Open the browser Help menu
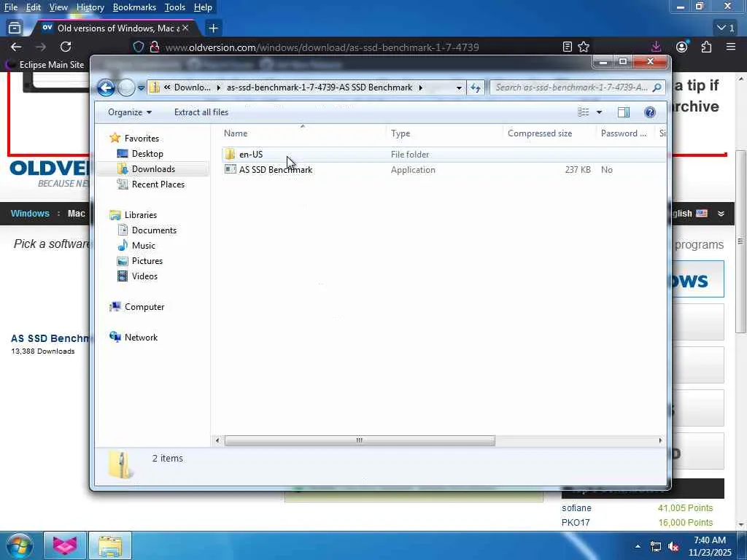The height and width of the screenshot is (560, 747). (x=203, y=7)
